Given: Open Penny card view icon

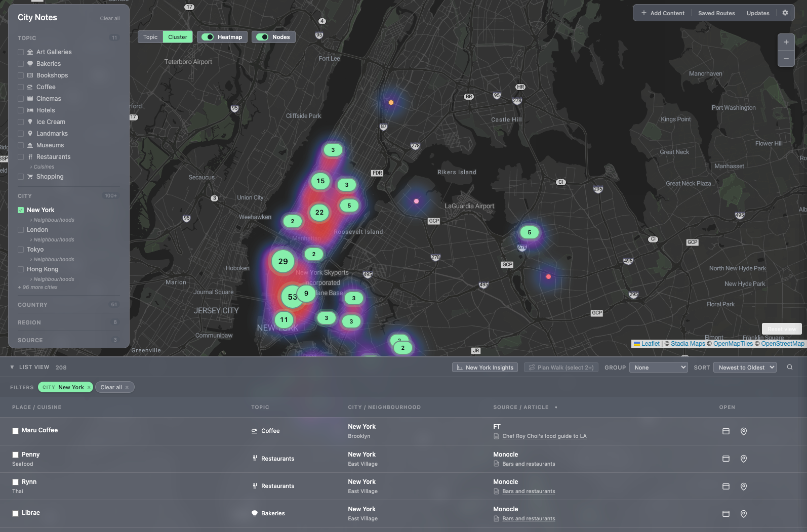Looking at the screenshot, I should 725,459.
